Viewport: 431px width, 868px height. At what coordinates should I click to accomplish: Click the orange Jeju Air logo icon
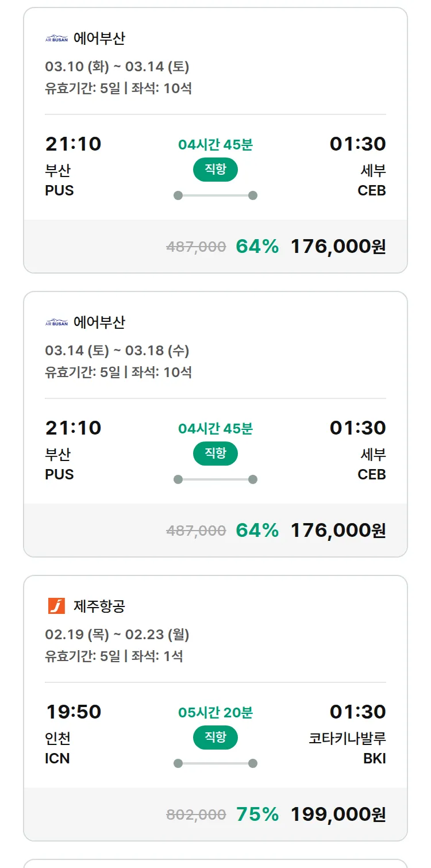[x=56, y=606]
